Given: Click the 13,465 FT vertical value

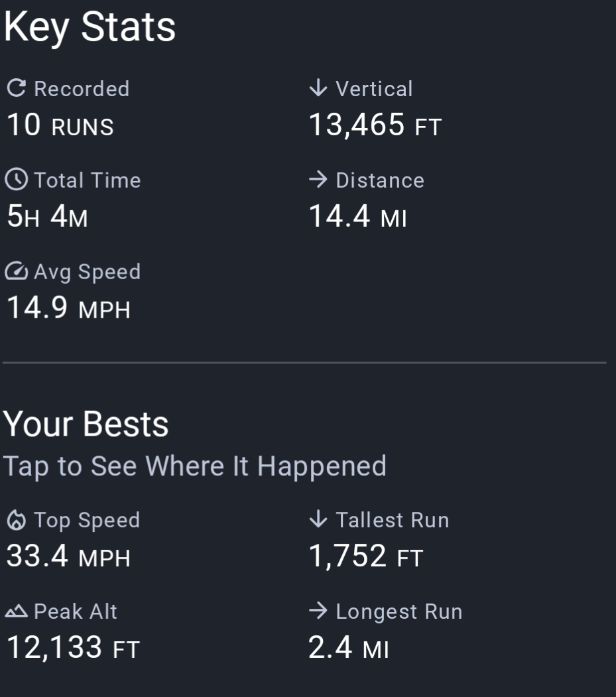Looking at the screenshot, I should (x=375, y=125).
